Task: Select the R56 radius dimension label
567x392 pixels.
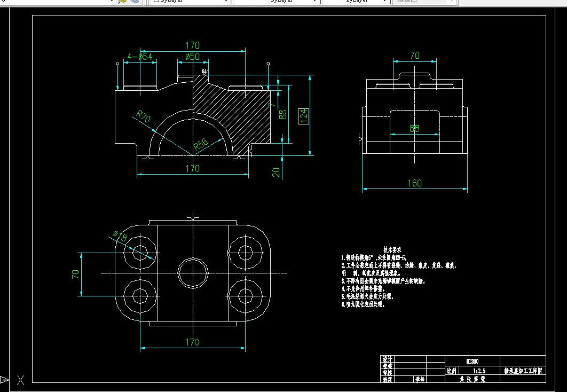Action: tap(201, 144)
